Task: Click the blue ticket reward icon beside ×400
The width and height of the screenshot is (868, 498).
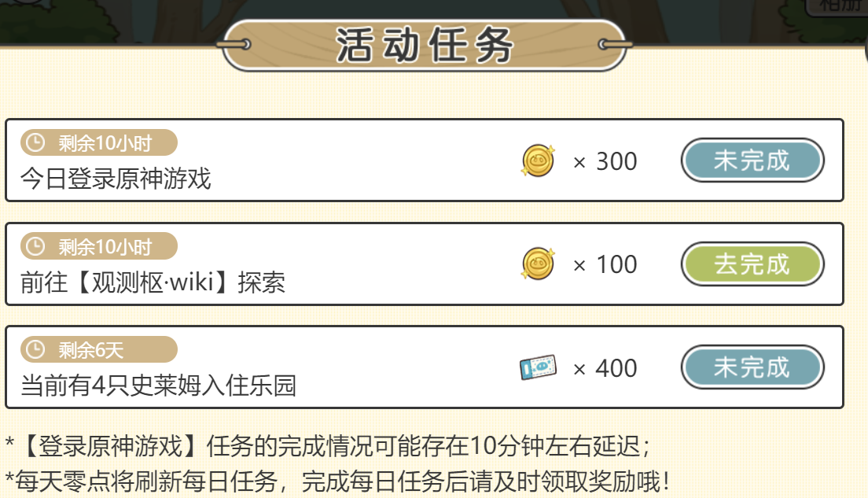Action: [538, 367]
